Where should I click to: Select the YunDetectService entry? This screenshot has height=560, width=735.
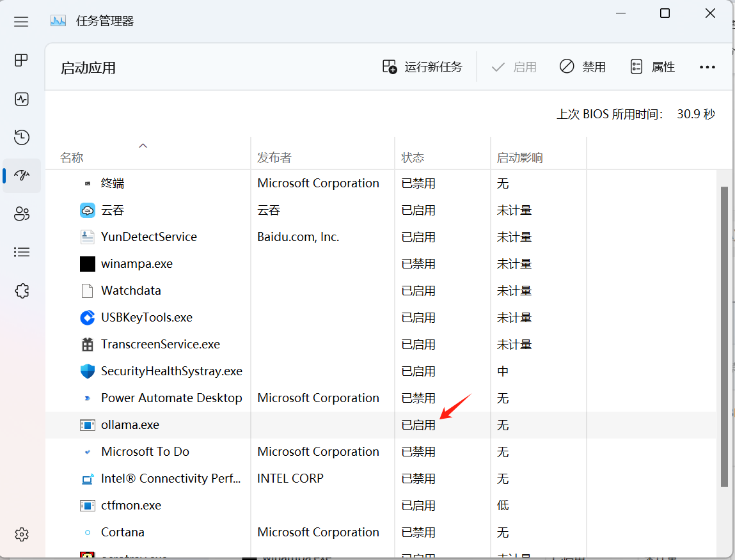(149, 237)
